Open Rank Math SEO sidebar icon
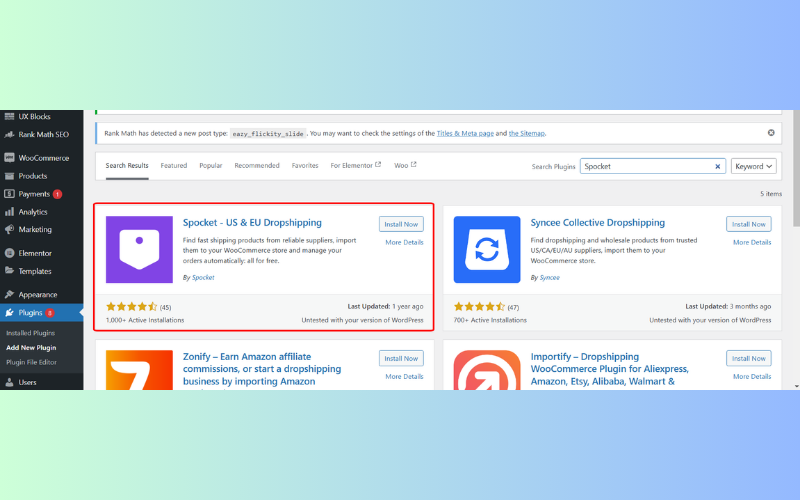This screenshot has width=800, height=500. click(x=9, y=135)
